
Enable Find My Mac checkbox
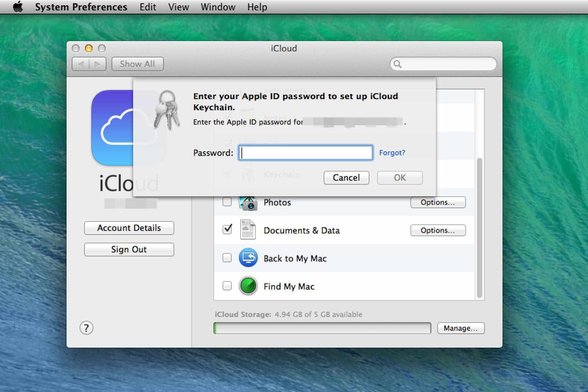(227, 286)
